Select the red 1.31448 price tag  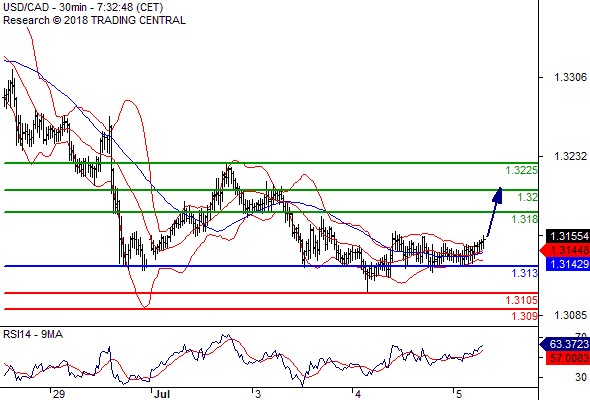tap(564, 250)
